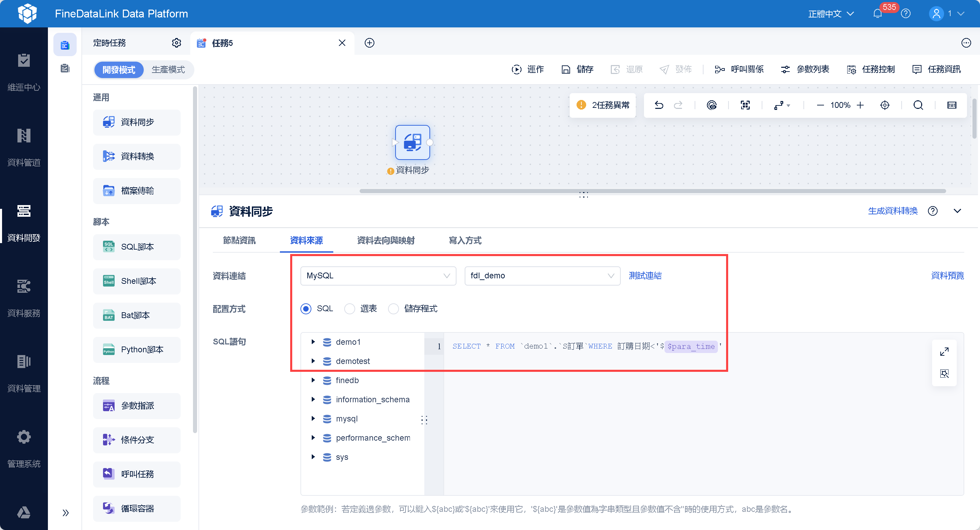Select the 選表 radio option

[x=350, y=308]
